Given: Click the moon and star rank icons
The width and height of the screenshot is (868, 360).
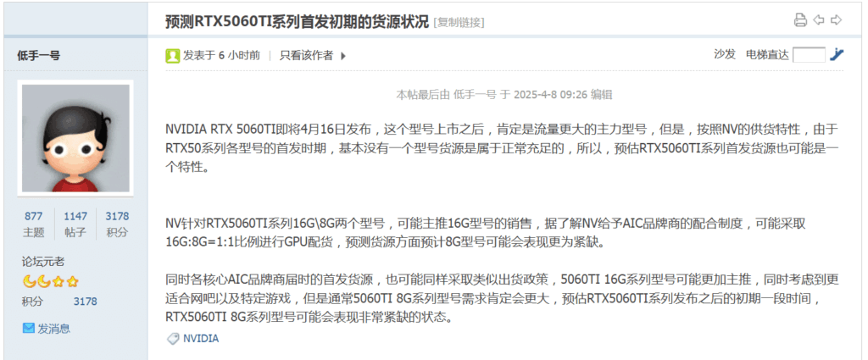Looking at the screenshot, I should [x=50, y=282].
